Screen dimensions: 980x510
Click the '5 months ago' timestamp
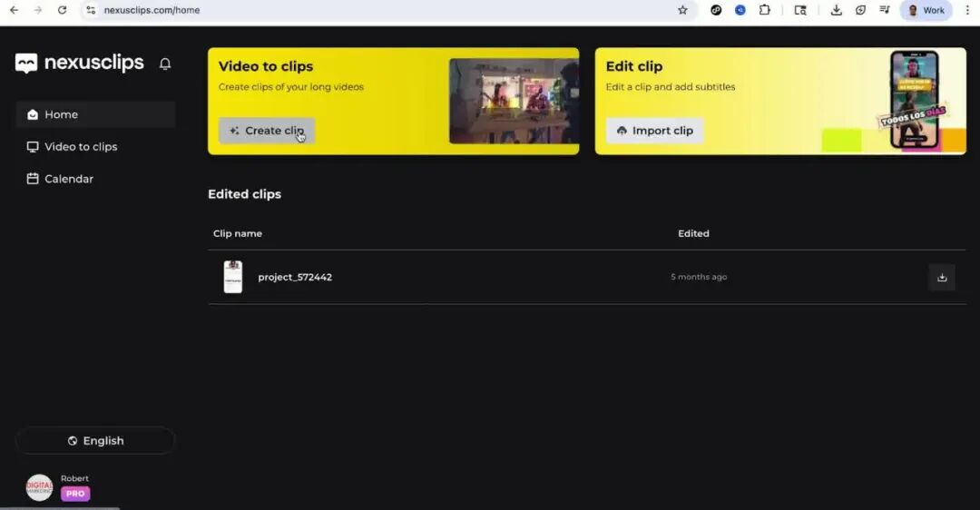(x=699, y=277)
